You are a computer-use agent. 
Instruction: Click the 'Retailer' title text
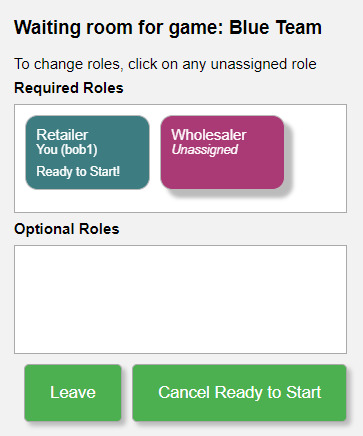click(x=62, y=135)
